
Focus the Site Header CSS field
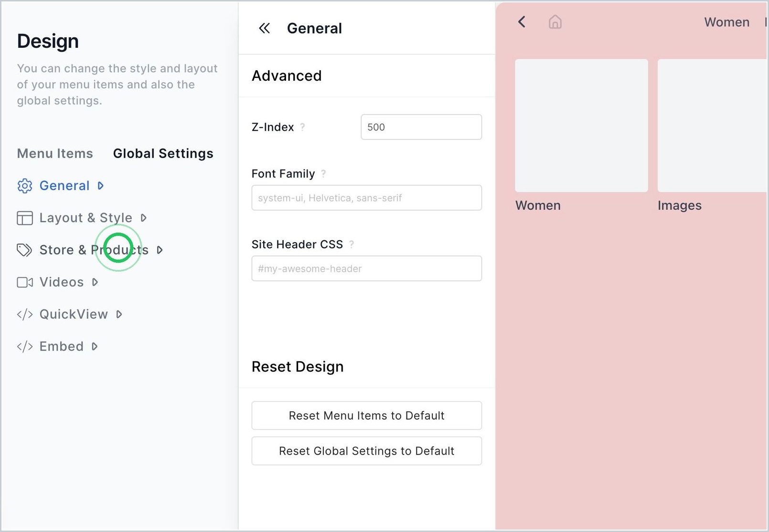click(367, 268)
